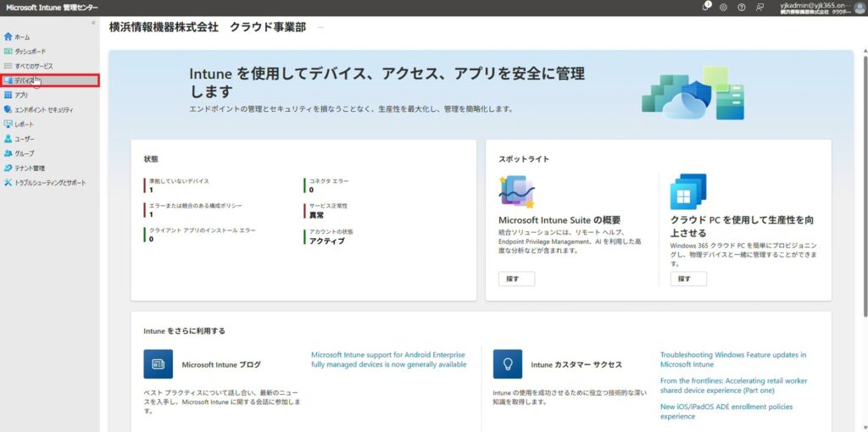Click the Intune Customer Success lightbulb icon
Viewport: 868px width, 432px height.
coord(508,364)
